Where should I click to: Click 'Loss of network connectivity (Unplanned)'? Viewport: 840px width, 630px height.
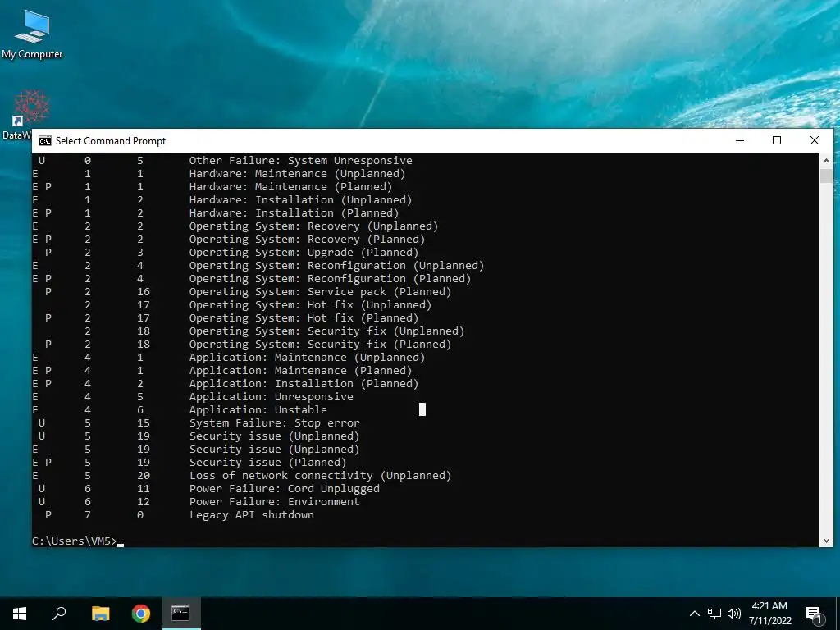(x=320, y=475)
